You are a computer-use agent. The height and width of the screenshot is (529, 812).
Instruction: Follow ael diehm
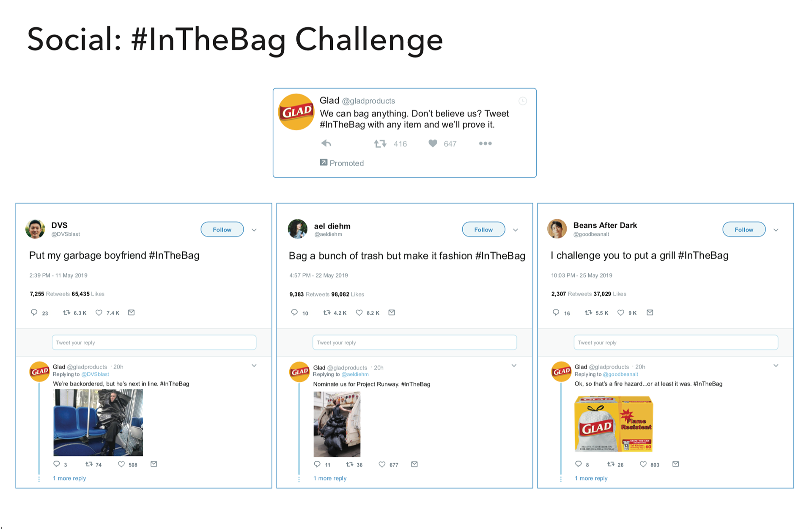483,229
